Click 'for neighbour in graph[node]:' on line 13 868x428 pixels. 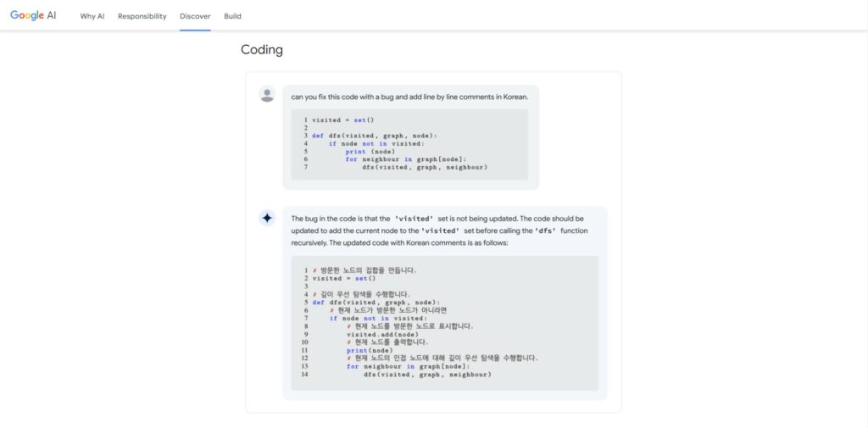(x=408, y=366)
